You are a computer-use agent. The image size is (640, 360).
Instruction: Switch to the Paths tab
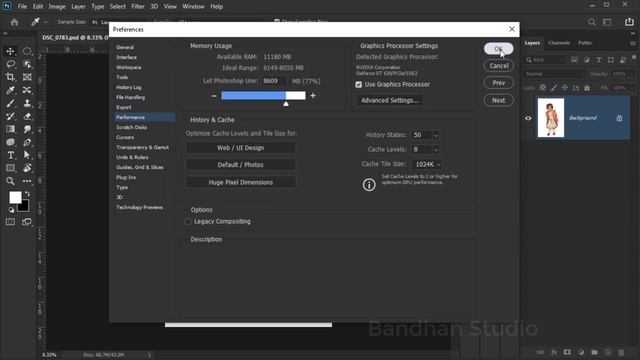(585, 43)
